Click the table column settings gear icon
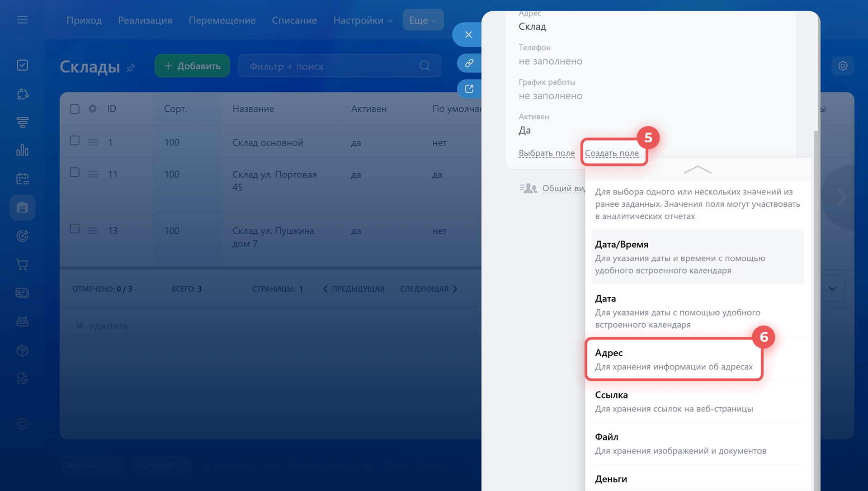Image resolution: width=868 pixels, height=491 pixels. coord(93,109)
